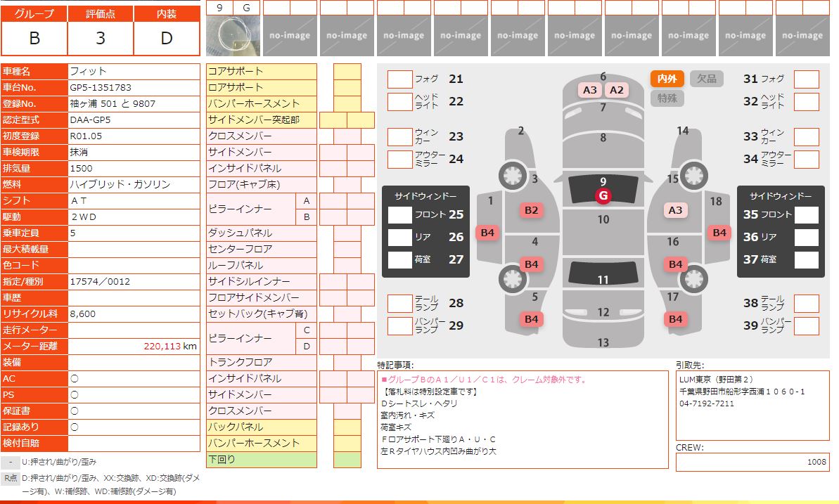Tick the ヘッドライト 32 checkbox
The width and height of the screenshot is (839, 504).
point(807,102)
